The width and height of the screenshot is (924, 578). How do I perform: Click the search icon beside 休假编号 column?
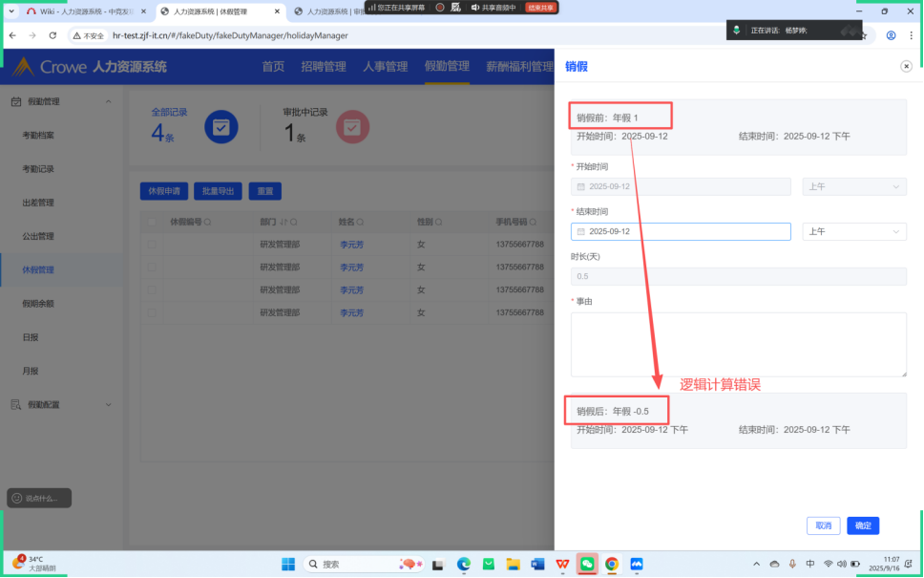[208, 223]
